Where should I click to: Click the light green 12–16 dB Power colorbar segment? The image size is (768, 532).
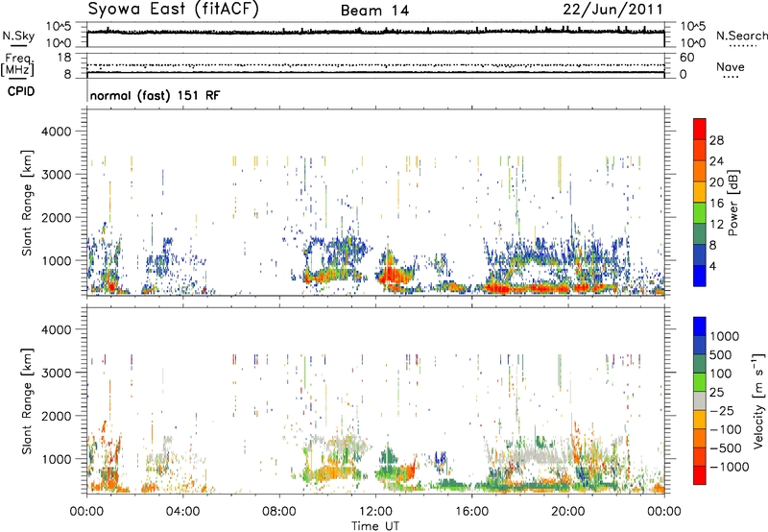point(700,213)
